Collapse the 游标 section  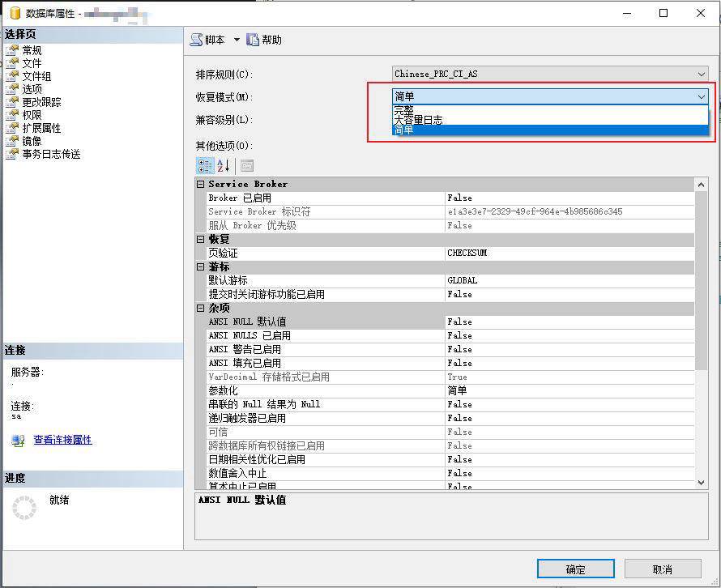tap(200, 267)
